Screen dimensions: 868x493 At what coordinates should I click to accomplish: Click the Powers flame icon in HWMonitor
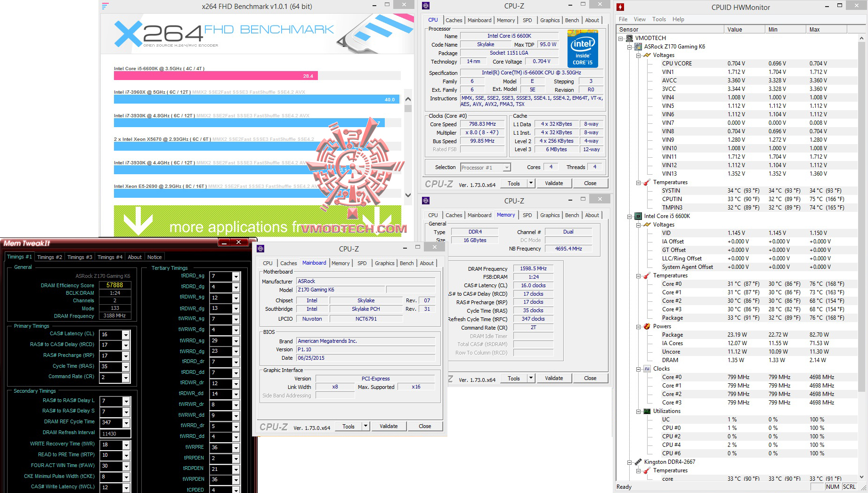pyautogui.click(x=647, y=326)
